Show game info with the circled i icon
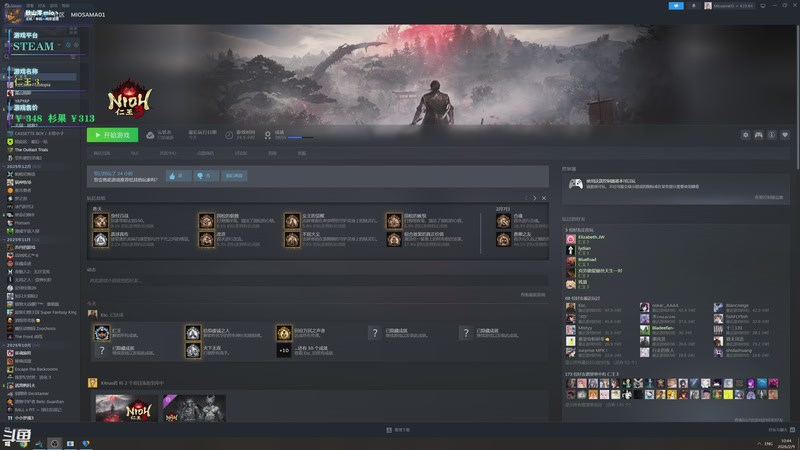Image resolution: width=800 pixels, height=450 pixels. (772, 135)
